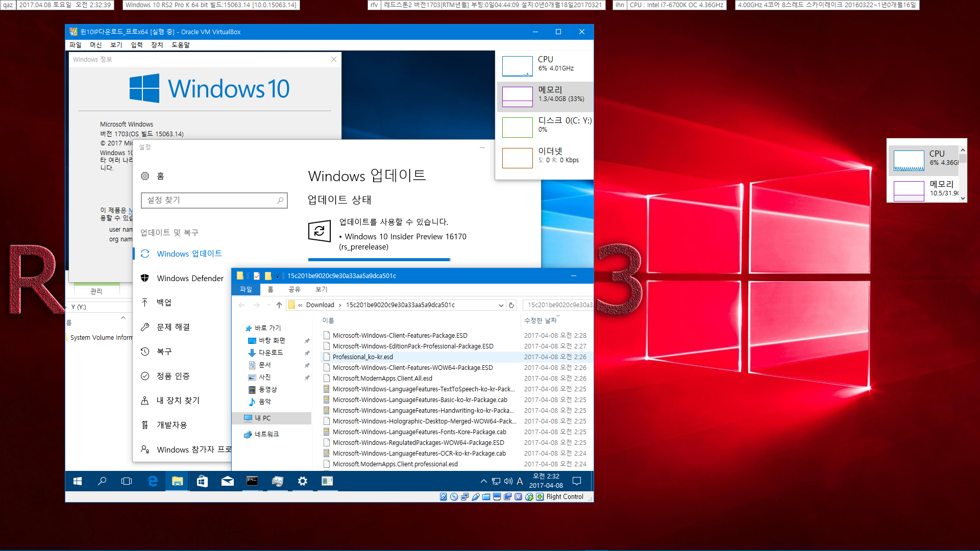Open VirtualBox 입력 menu
This screenshot has height=551, width=980.
[x=137, y=45]
